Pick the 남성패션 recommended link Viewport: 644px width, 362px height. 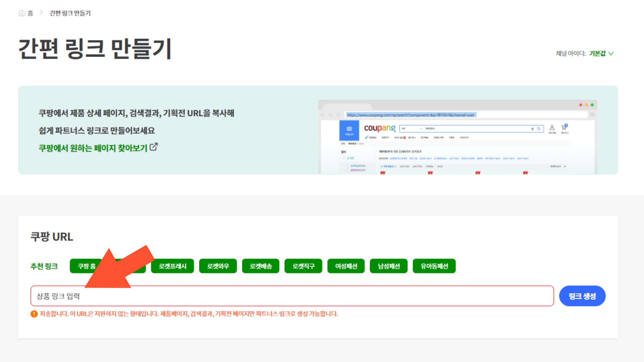[389, 266]
